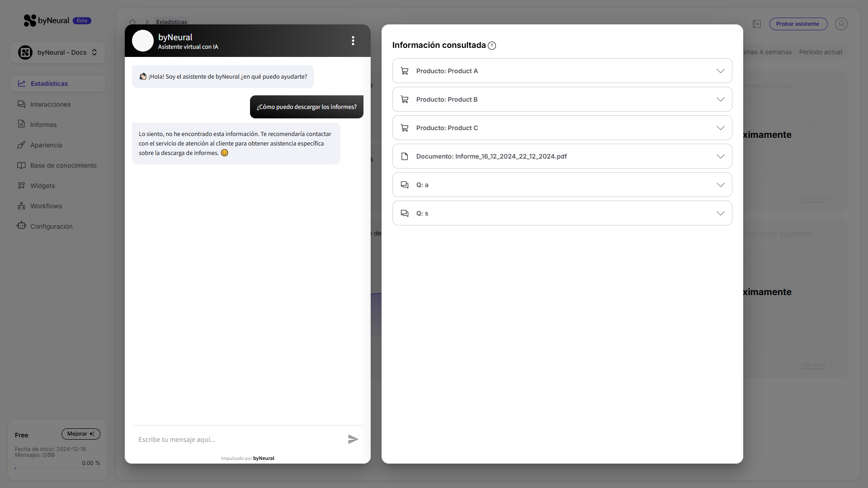
Task: Open the byNeural - Docs workspace selector
Action: (x=57, y=52)
